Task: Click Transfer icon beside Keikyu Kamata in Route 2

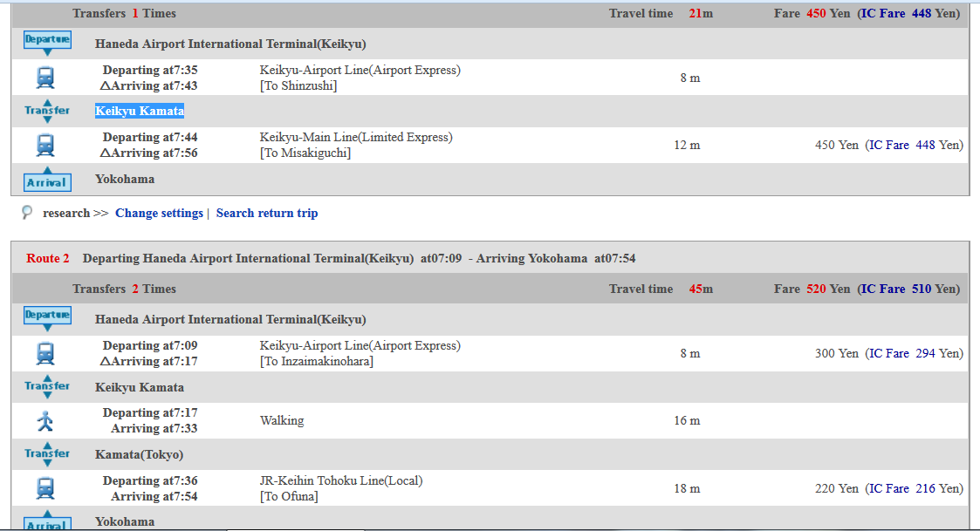Action: 47,386
